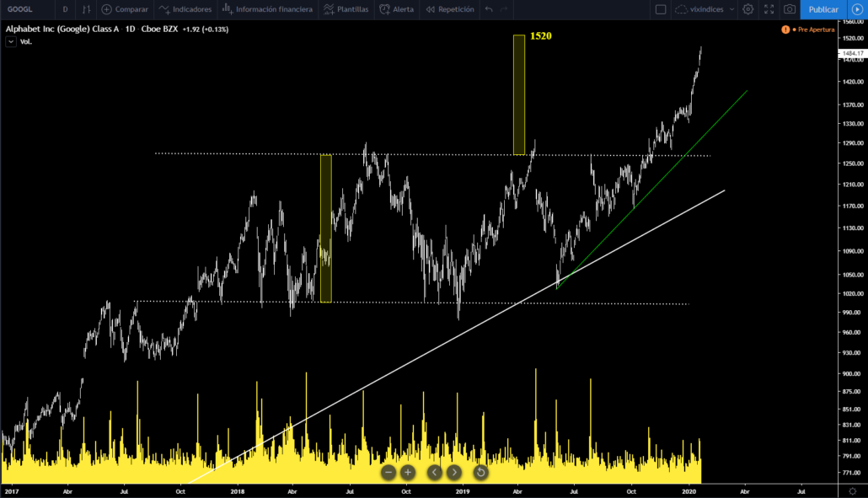Click the 771.00 price axis label
Image resolution: width=868 pixels, height=498 pixels.
tap(853, 473)
